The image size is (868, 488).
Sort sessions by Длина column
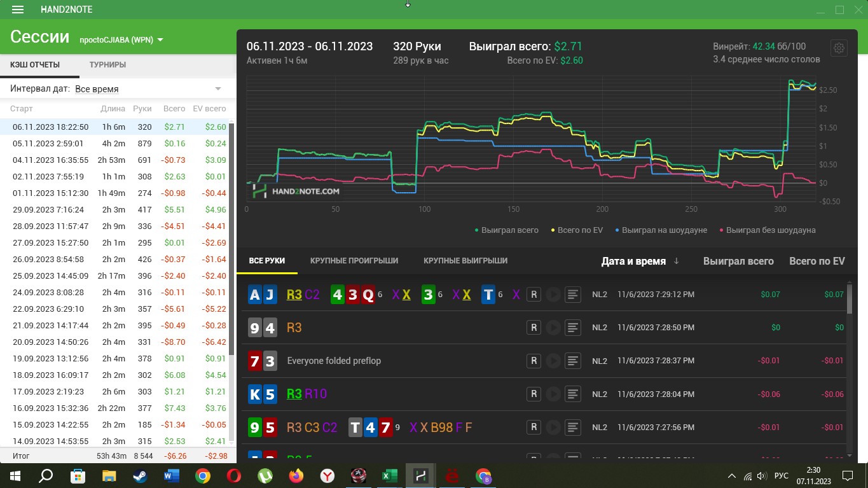point(113,109)
